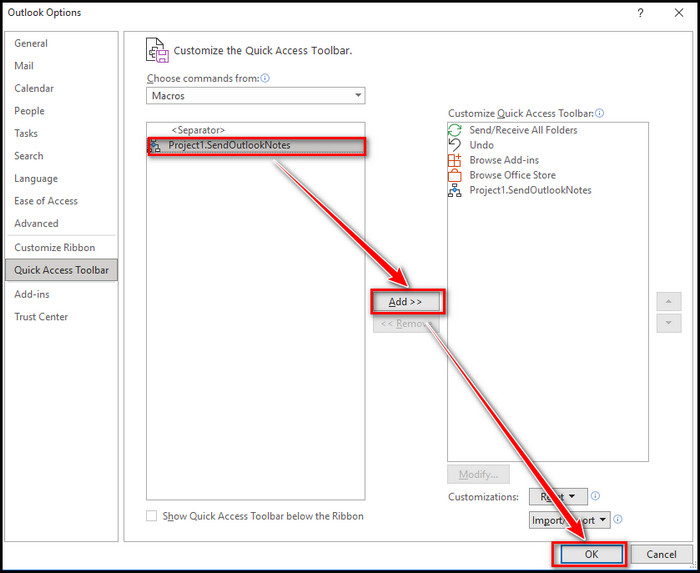Select Undo entry in toolbar list
This screenshot has width=700, height=573.
[x=548, y=145]
